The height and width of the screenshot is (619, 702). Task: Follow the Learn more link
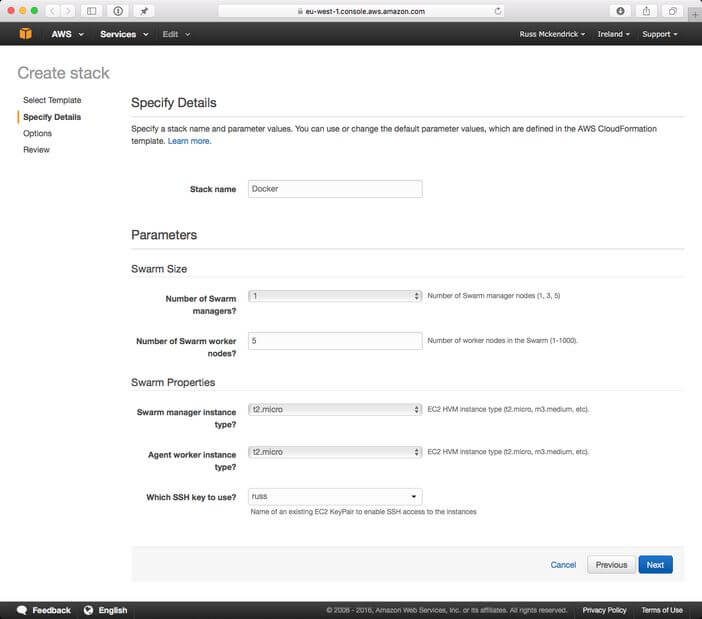pyautogui.click(x=189, y=141)
